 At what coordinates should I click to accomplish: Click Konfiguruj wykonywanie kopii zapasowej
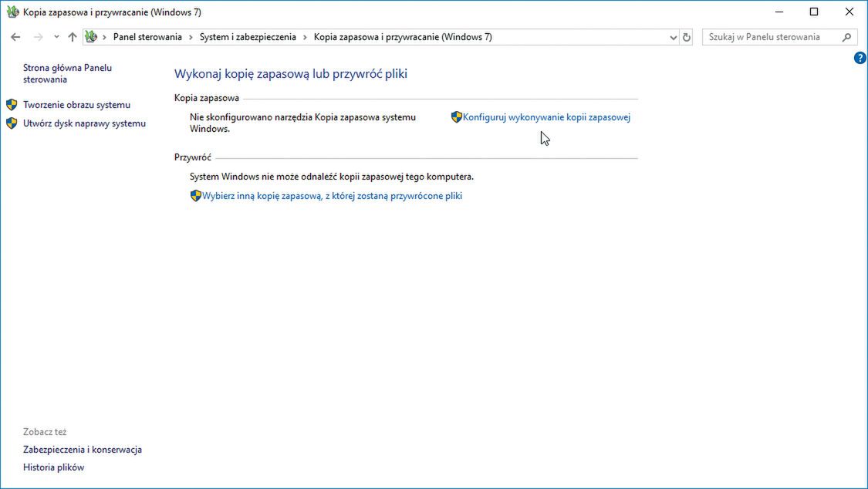pos(546,117)
